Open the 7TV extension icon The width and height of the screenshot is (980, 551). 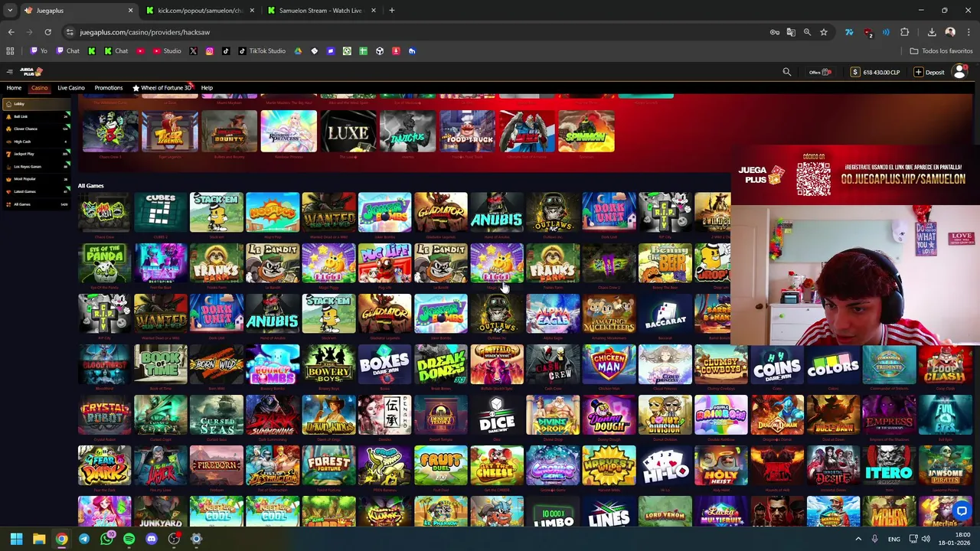click(x=849, y=32)
